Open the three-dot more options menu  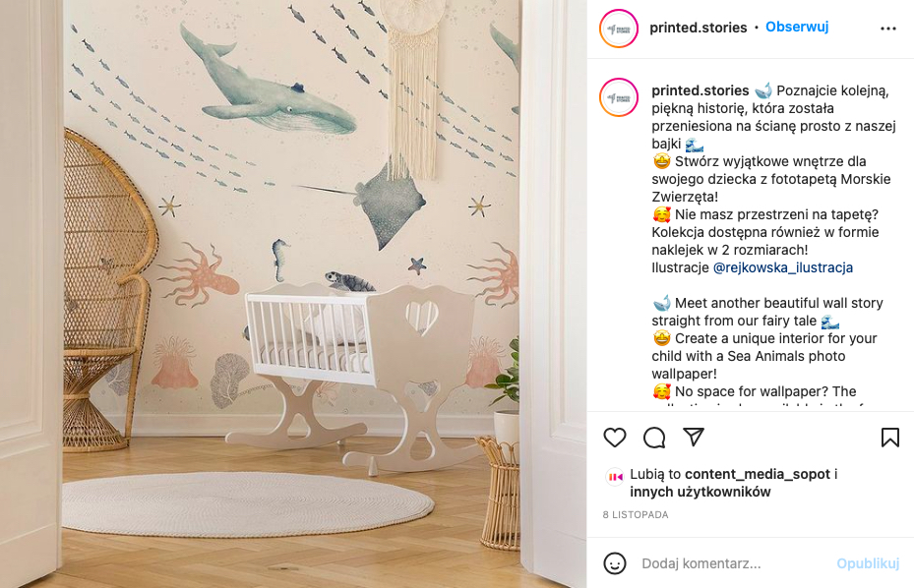(887, 29)
